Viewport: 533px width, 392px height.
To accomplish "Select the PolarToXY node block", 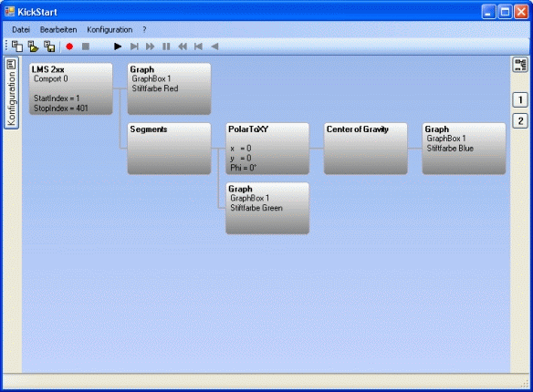I will coord(267,149).
